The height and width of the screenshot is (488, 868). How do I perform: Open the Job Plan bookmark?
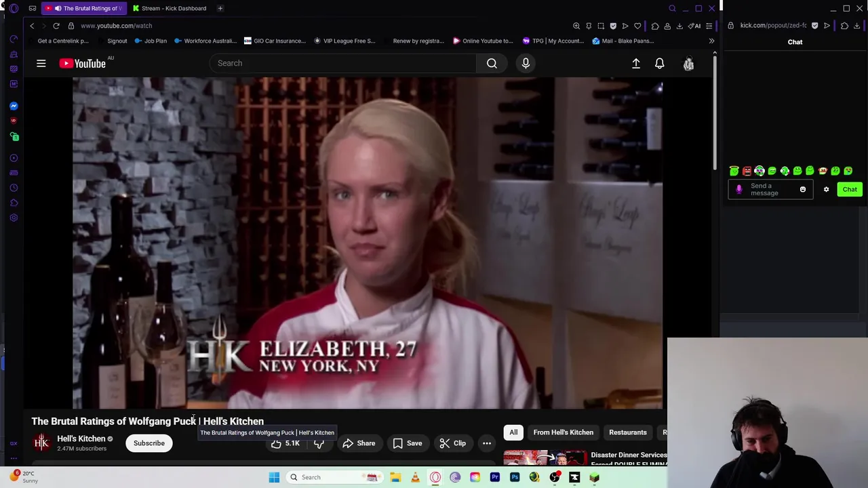(151, 41)
